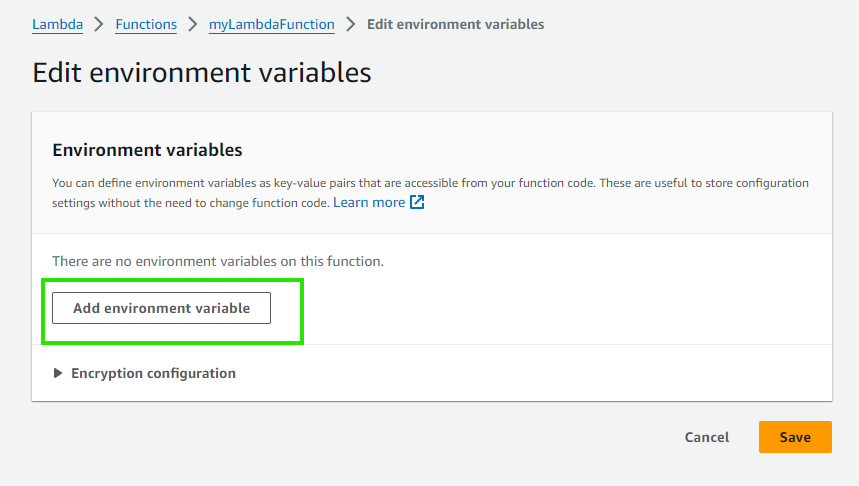859x486 pixels.
Task: Expand the Encryption configuration disclosure triangle
Action: (x=57, y=374)
